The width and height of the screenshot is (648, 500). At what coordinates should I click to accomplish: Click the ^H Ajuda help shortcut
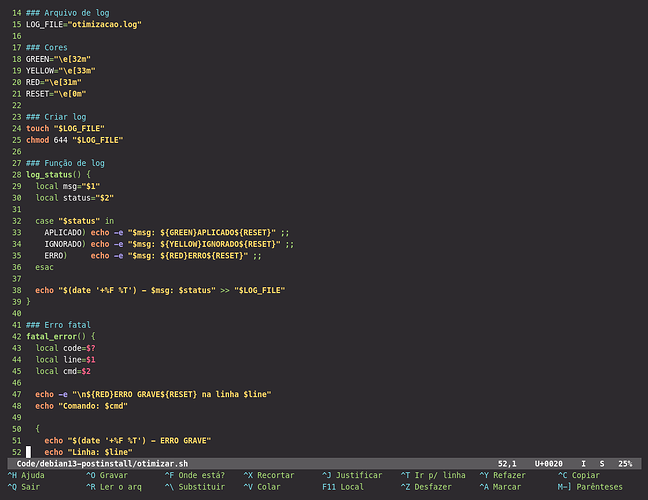(x=28, y=475)
